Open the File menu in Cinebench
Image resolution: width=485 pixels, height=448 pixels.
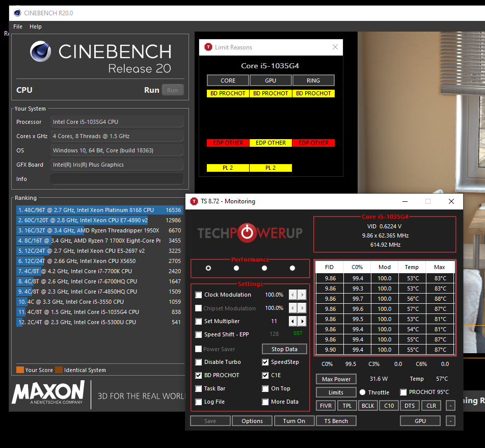click(18, 27)
